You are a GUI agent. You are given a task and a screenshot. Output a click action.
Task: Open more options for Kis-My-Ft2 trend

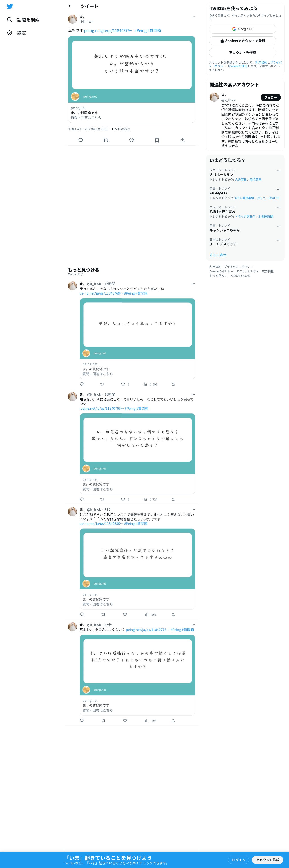[x=279, y=189]
